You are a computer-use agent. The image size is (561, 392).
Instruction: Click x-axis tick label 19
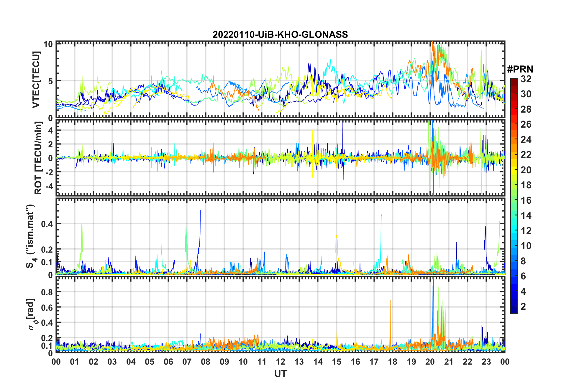[x=411, y=362]
